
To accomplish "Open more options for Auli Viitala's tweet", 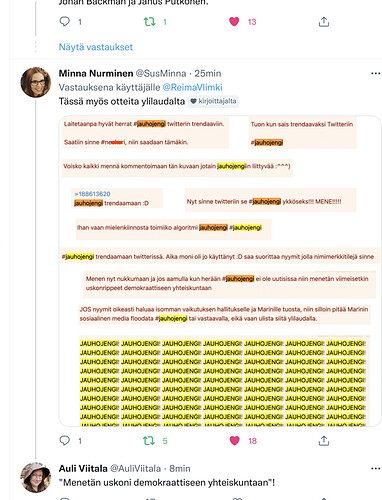I will (x=376, y=468).
